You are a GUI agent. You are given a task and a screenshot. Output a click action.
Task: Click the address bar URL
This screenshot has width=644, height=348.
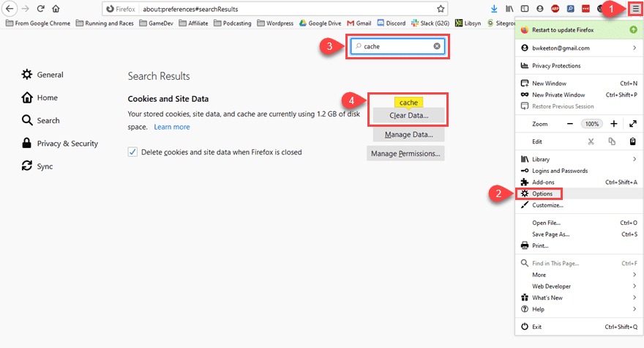(x=190, y=9)
